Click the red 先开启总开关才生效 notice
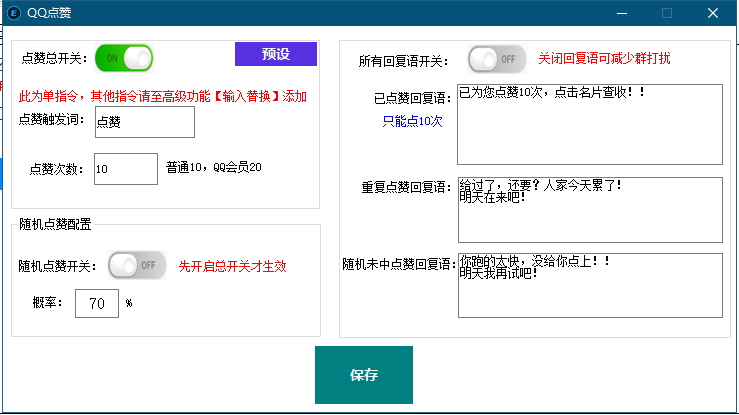 [x=232, y=266]
